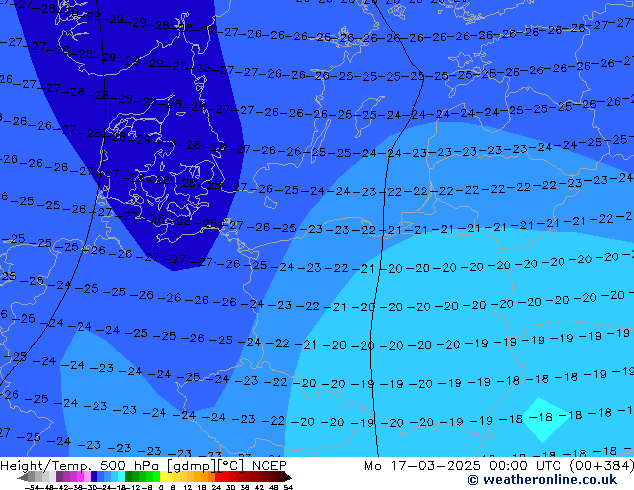The height and width of the screenshot is (490, 634).
Task: Select the bright red 24 legend swatch
Action: pos(218,476)
